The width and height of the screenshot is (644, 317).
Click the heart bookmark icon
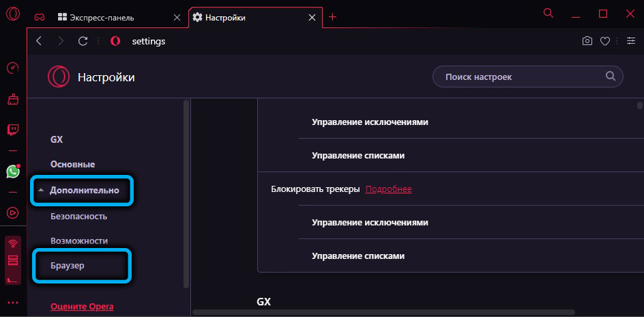tap(604, 41)
